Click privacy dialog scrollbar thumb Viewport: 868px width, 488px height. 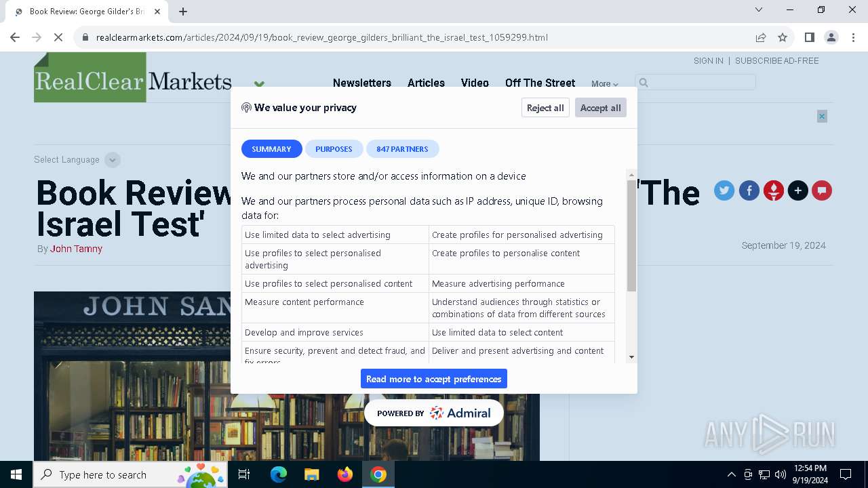pos(631,236)
